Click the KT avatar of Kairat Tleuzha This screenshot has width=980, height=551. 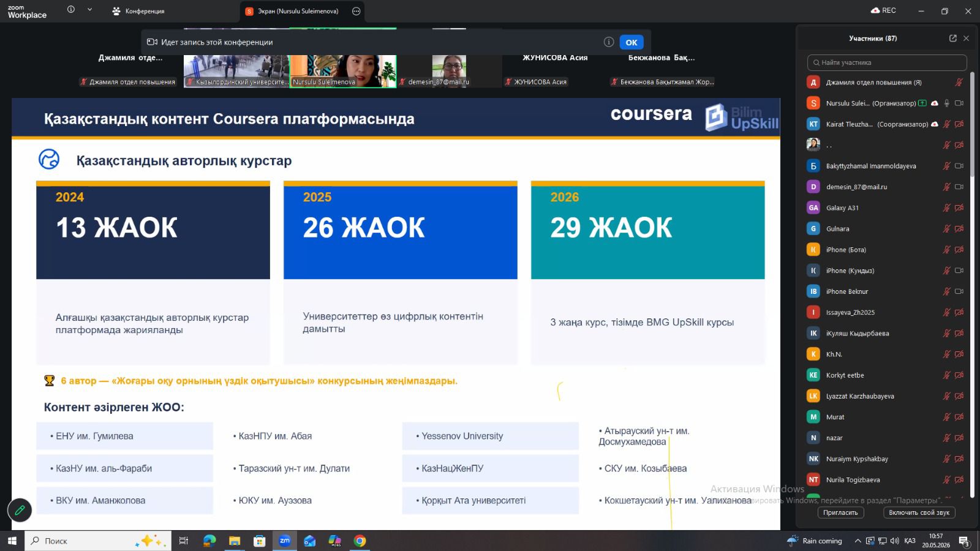tap(813, 124)
